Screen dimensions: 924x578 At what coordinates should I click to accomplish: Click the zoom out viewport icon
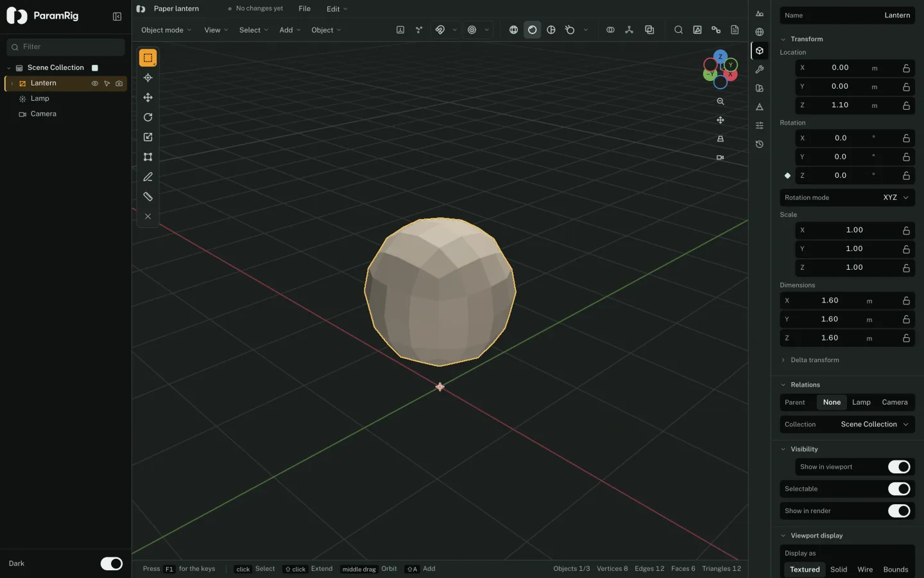click(x=721, y=101)
